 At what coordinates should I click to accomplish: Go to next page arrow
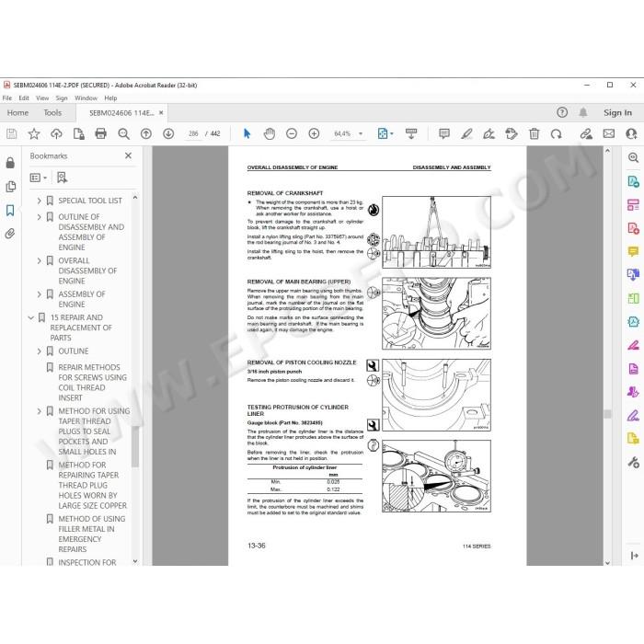[168, 133]
